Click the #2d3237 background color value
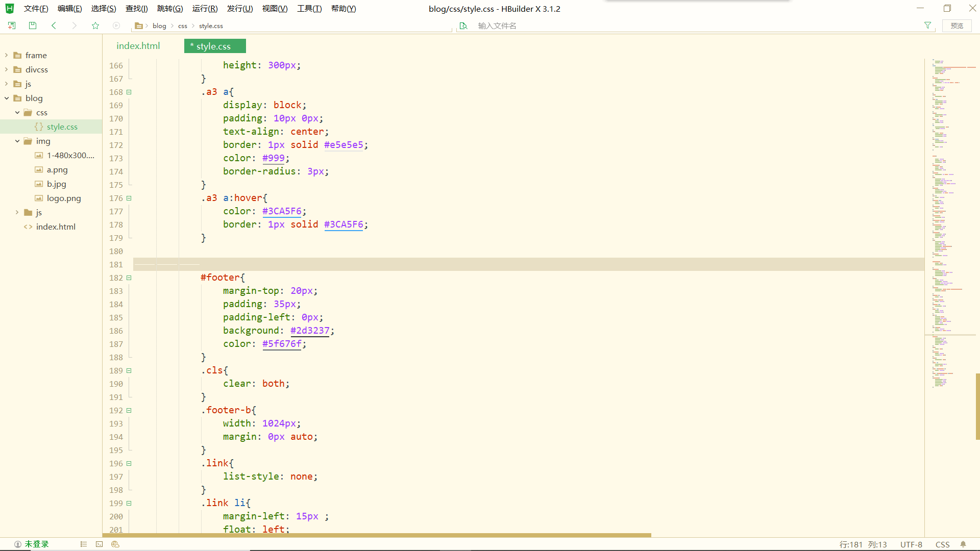This screenshot has height=551, width=980. tap(310, 331)
